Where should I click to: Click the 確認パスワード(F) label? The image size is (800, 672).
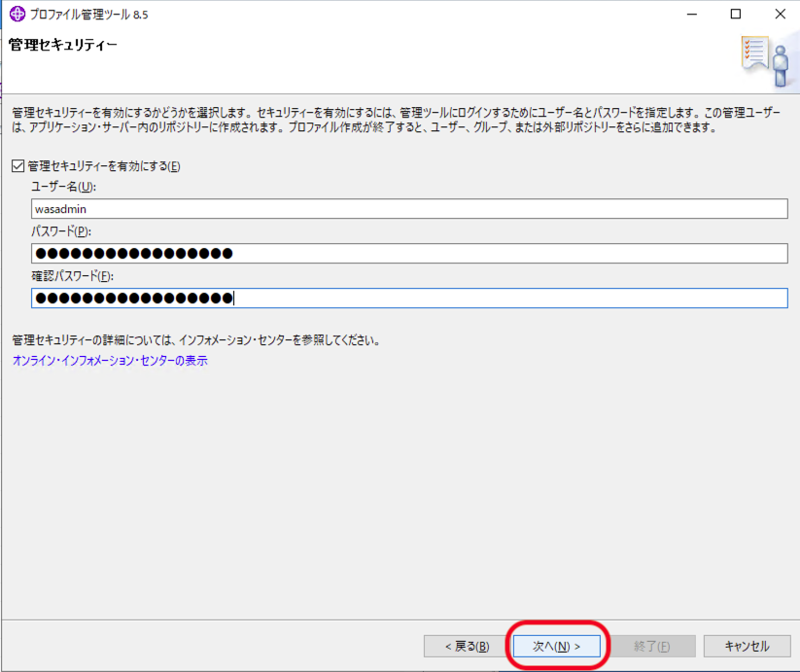click(73, 276)
